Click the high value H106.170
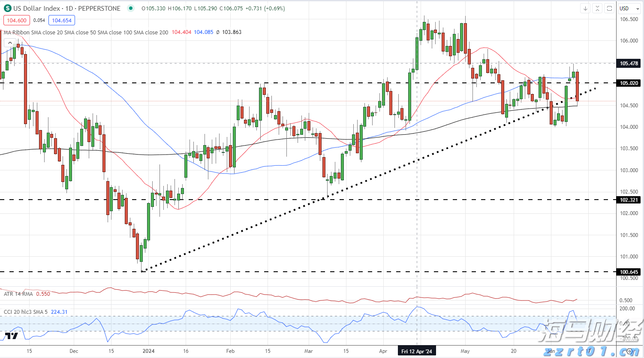Viewport: 644px width, 358px height. (180, 8)
